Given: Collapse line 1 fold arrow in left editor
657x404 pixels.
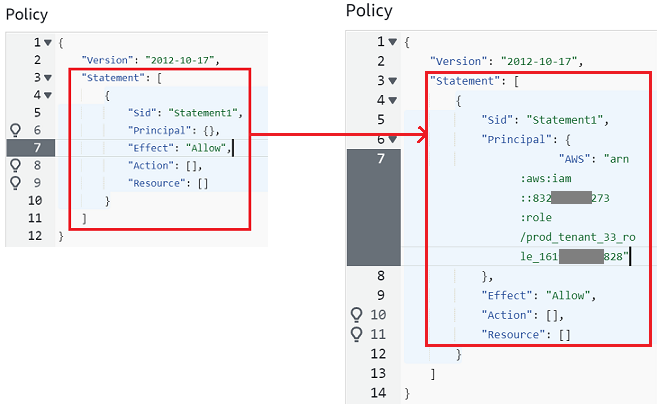Looking at the screenshot, I should pos(48,43).
